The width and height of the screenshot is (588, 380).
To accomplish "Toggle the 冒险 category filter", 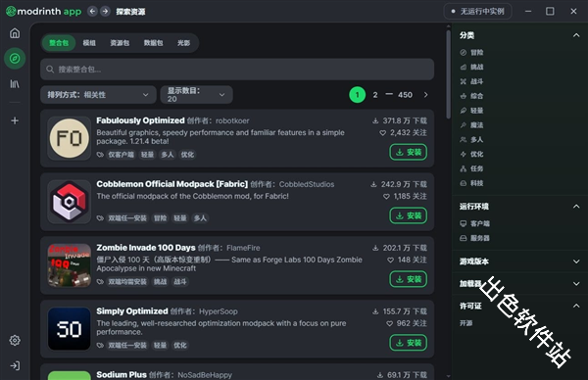I will point(471,53).
